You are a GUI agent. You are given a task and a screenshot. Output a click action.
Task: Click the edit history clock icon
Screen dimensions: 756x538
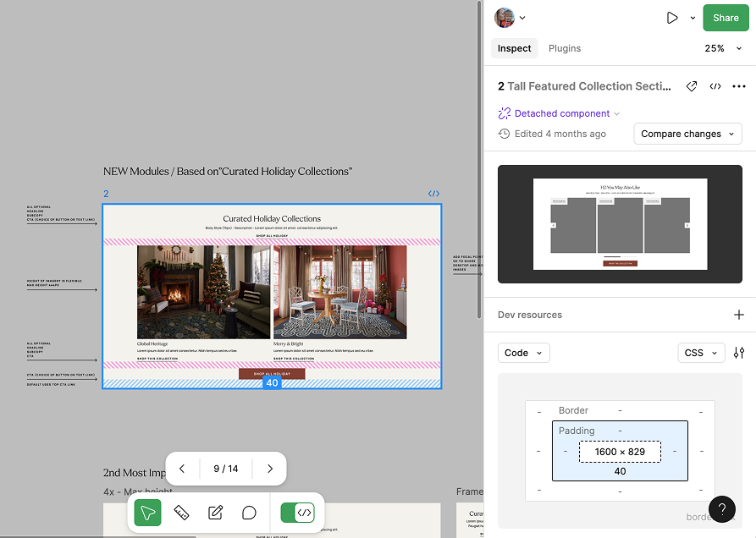(505, 134)
